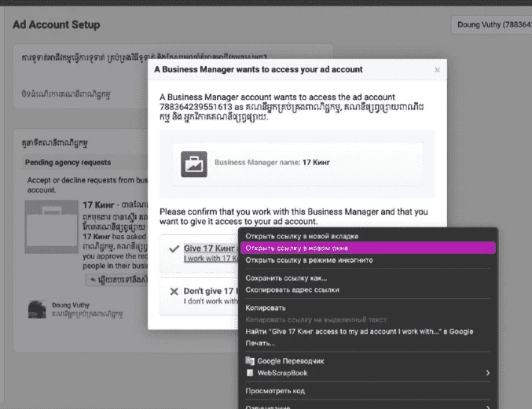The height and width of the screenshot is (409, 532).
Task: Click 'I work with 17' underlined link text
Action: 211,259
